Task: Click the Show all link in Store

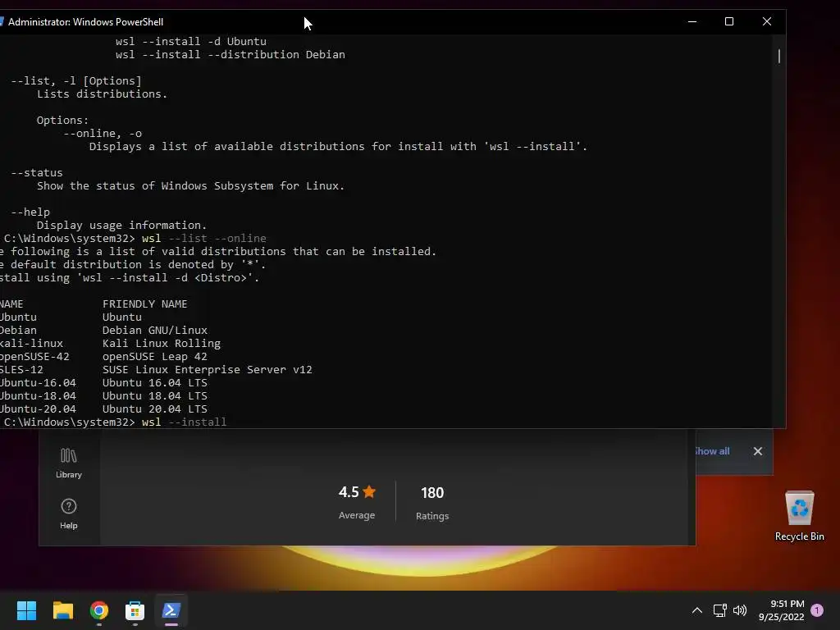Action: pyautogui.click(x=712, y=451)
